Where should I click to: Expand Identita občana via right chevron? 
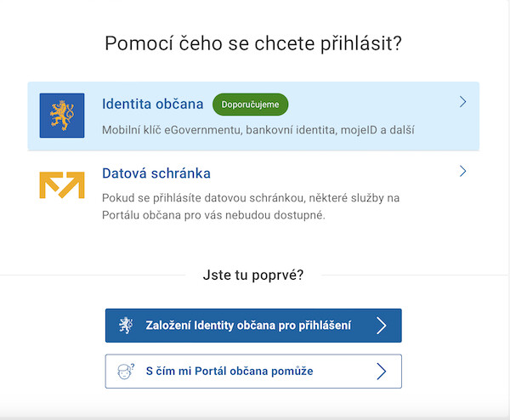click(x=463, y=102)
